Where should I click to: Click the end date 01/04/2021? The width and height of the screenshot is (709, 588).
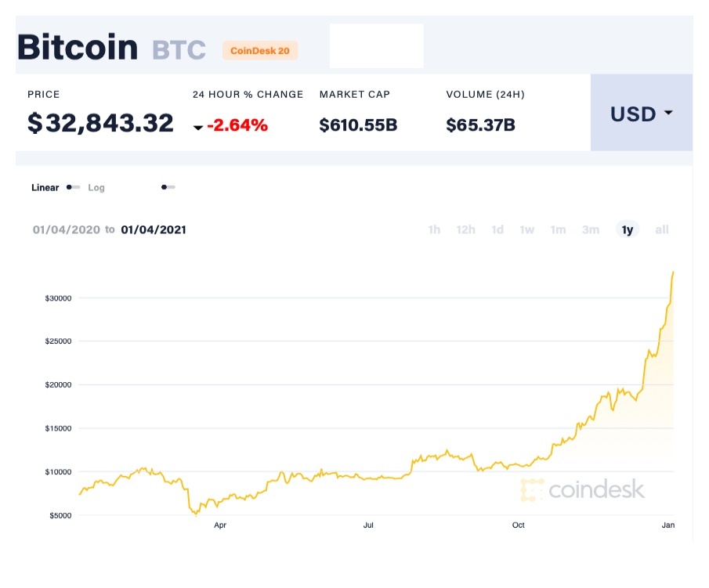tap(154, 229)
